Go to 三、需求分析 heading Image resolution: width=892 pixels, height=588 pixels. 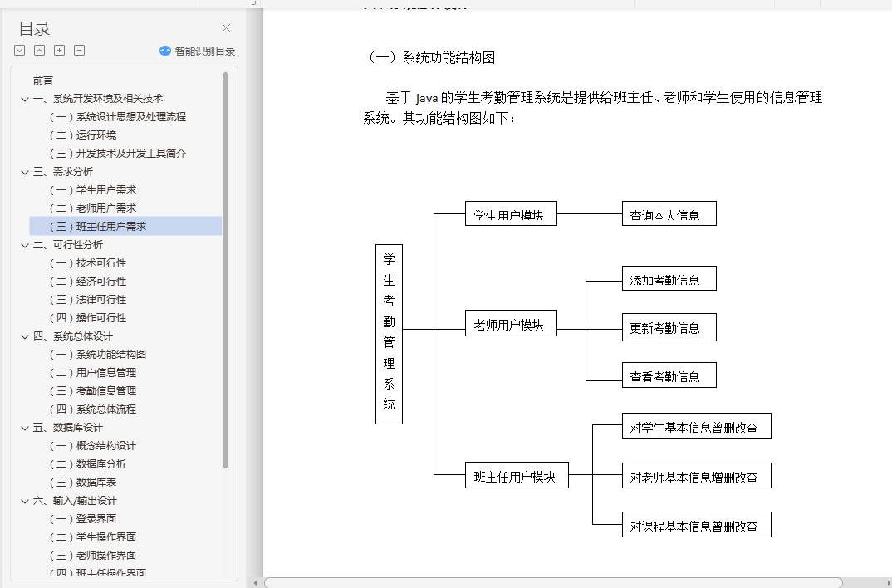tap(63, 171)
